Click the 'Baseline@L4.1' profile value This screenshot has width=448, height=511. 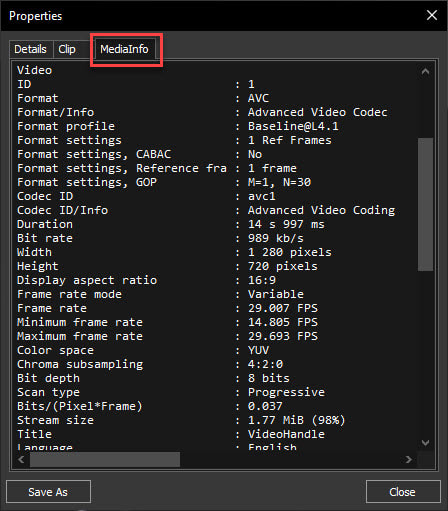(293, 126)
